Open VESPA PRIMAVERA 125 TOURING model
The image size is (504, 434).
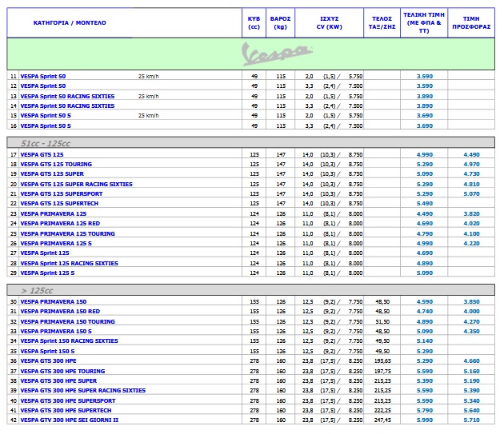pyautogui.click(x=67, y=234)
